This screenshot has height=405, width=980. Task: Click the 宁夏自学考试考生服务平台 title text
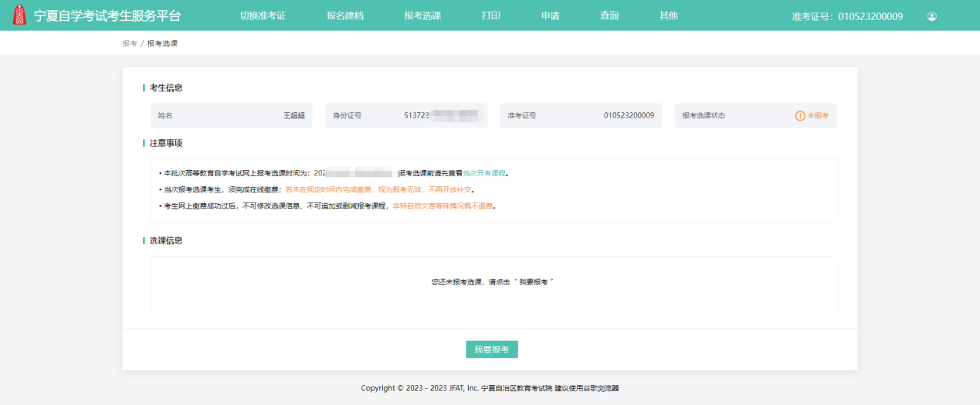coord(107,15)
